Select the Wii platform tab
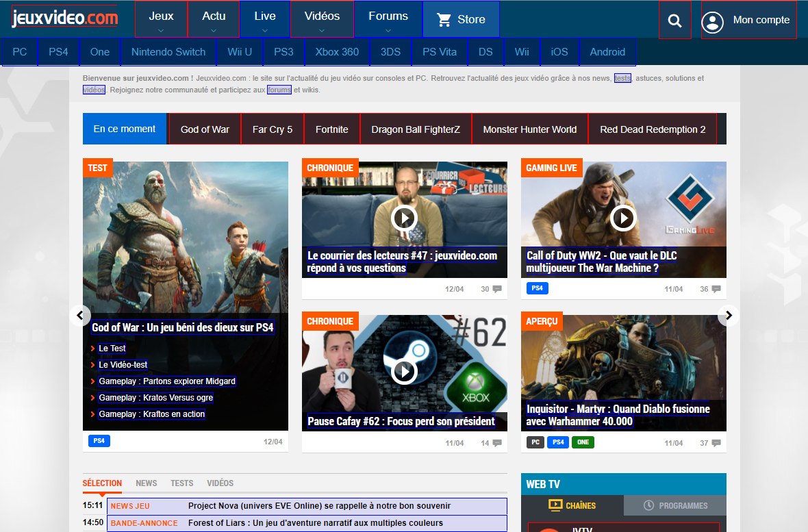This screenshot has width=808, height=532. click(522, 51)
